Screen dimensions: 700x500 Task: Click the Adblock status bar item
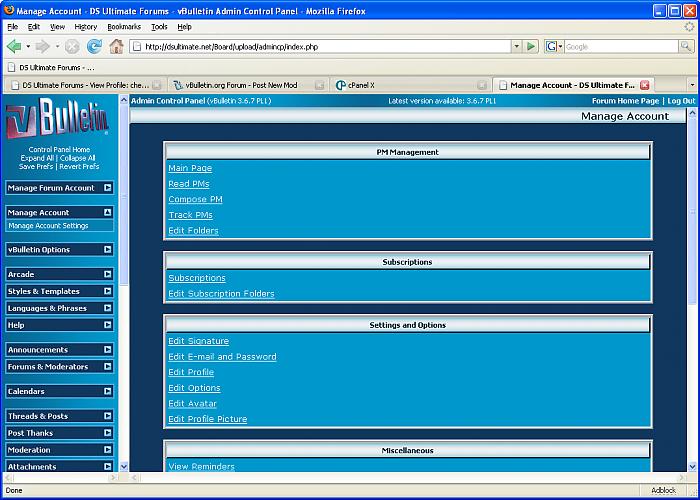(663, 490)
